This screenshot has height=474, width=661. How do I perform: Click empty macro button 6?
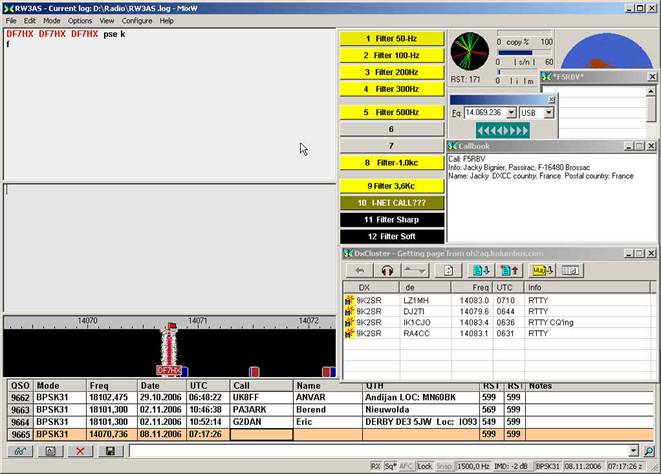[x=392, y=129]
